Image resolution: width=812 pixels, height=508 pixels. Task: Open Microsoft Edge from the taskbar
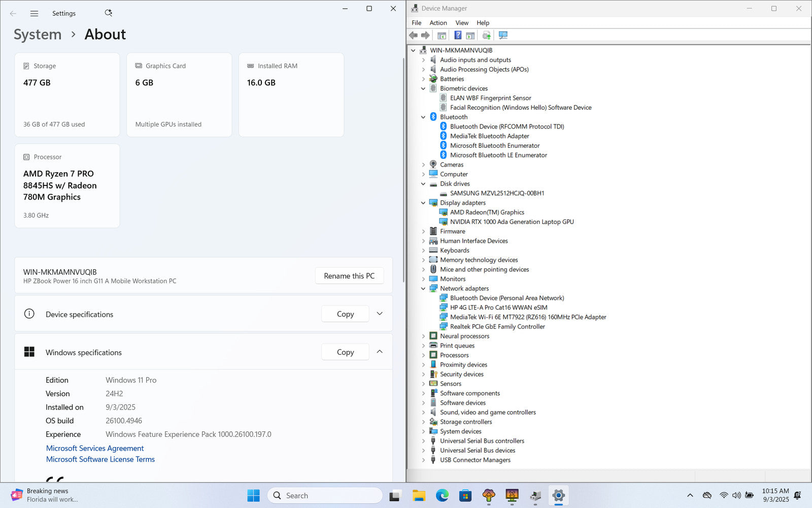[x=442, y=495]
